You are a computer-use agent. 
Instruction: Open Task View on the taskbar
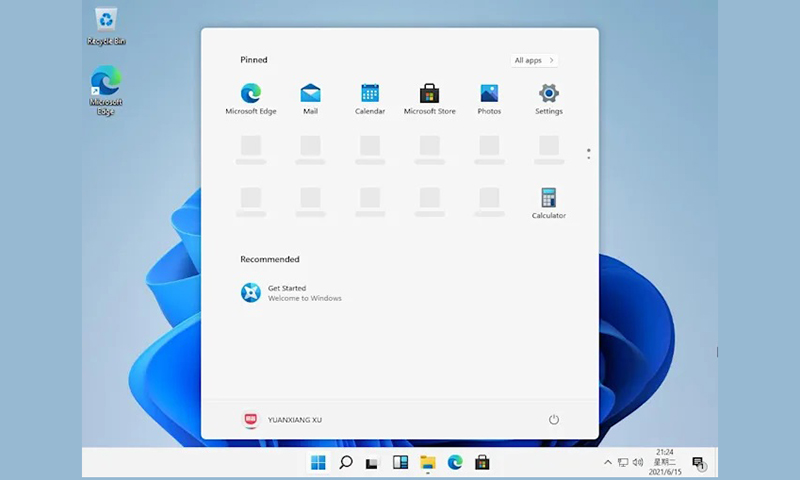372,463
